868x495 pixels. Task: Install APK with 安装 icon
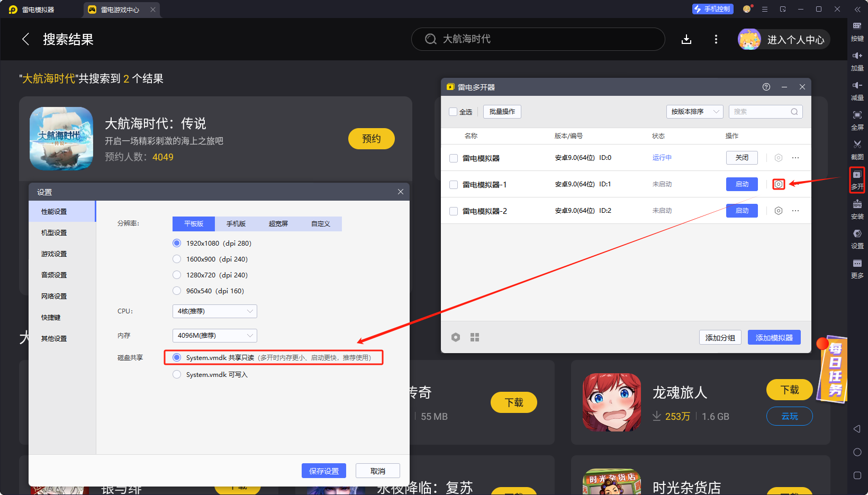[x=857, y=210]
